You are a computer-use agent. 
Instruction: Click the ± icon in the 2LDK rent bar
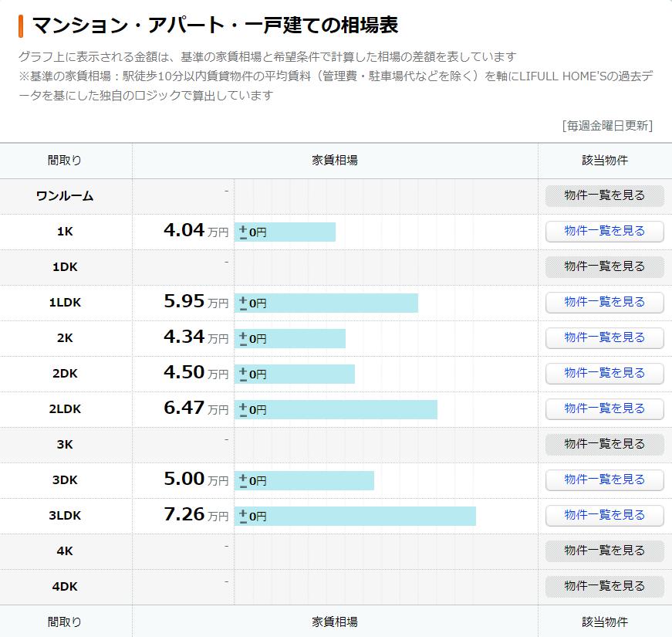click(243, 409)
